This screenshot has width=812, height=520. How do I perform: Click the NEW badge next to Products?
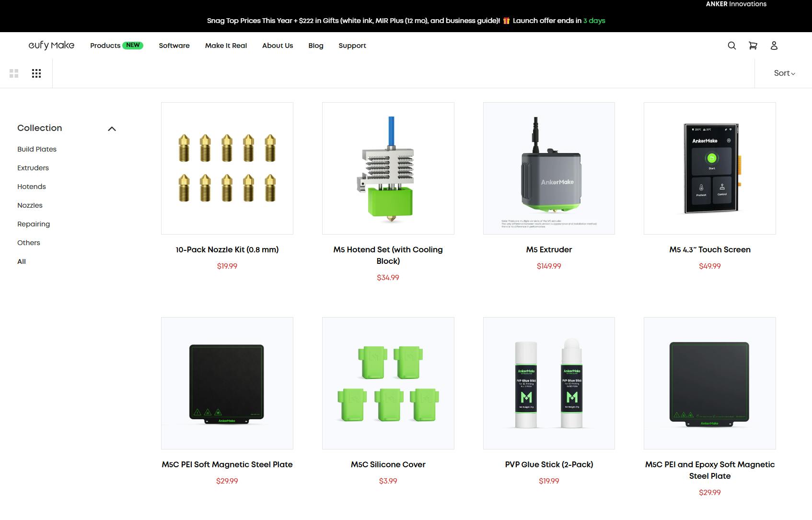click(133, 45)
